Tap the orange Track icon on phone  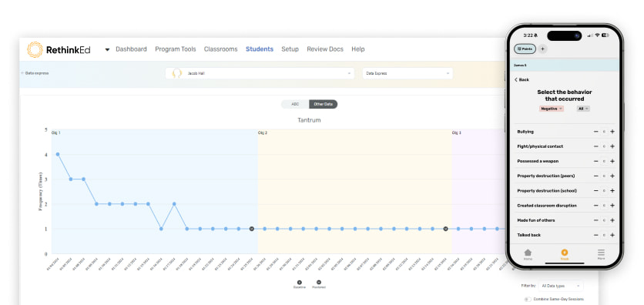[565, 253]
